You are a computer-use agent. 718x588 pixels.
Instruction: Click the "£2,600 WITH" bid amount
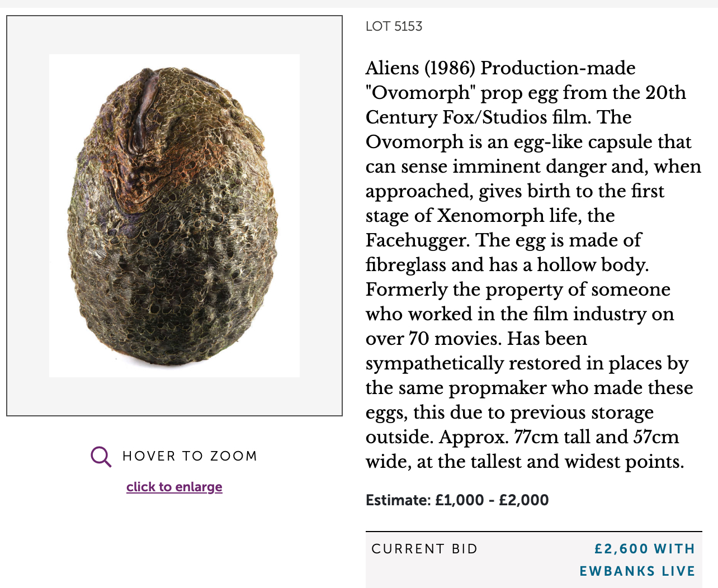point(644,549)
